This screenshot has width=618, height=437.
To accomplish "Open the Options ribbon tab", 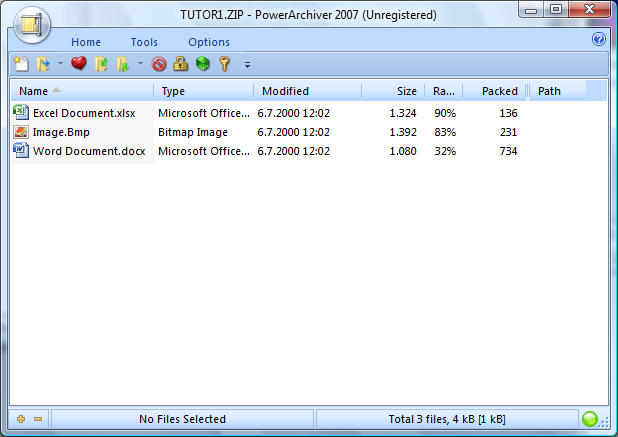I will (209, 42).
